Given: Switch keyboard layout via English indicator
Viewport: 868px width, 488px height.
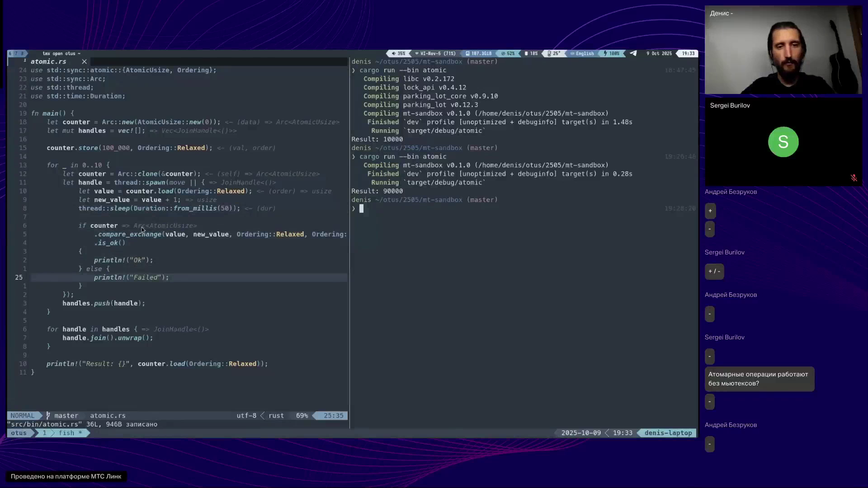Looking at the screenshot, I should (x=582, y=53).
